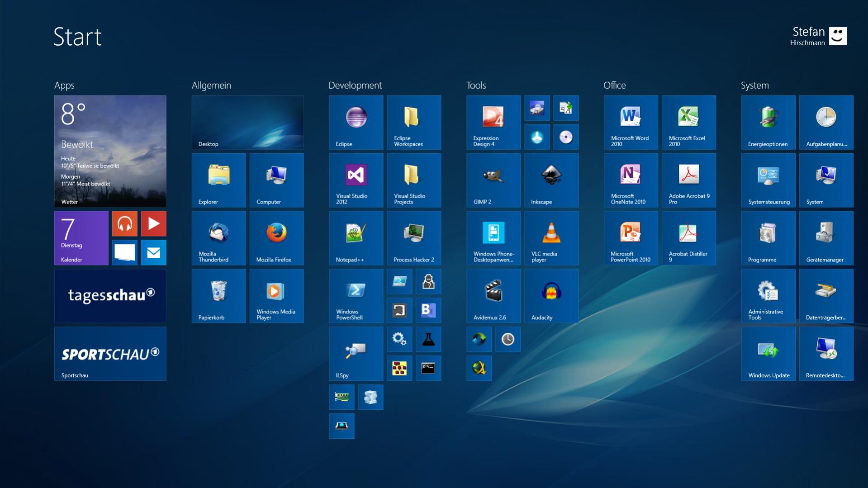Start Mozilla Thunderbird
868x488 pixels.
coord(219,238)
